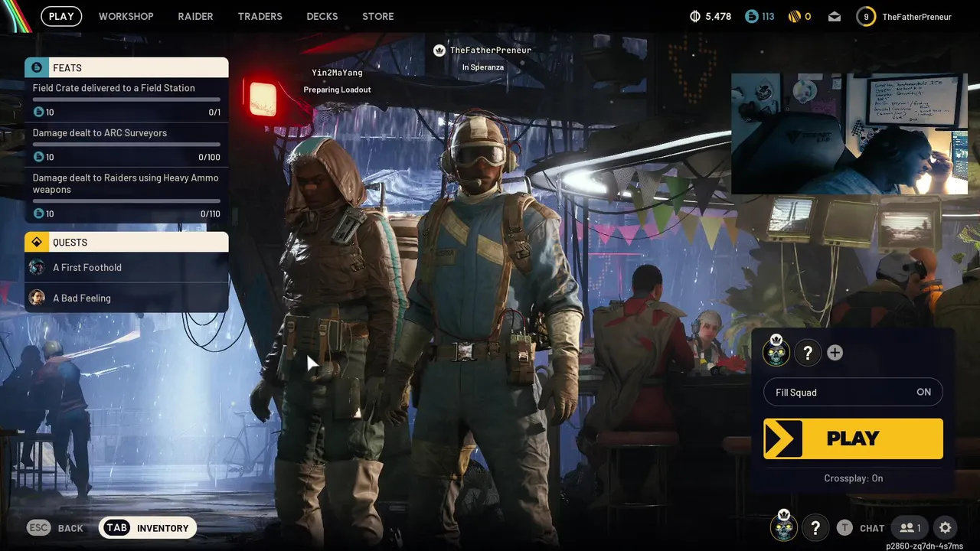This screenshot has height=551, width=980.
Task: Click the A First Foothold quest giver portrait
Action: [37, 267]
